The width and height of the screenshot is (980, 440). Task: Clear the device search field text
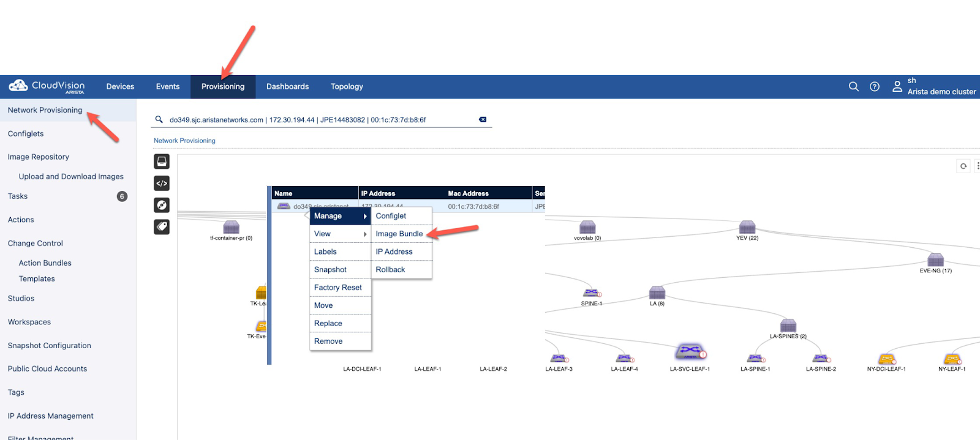point(483,120)
